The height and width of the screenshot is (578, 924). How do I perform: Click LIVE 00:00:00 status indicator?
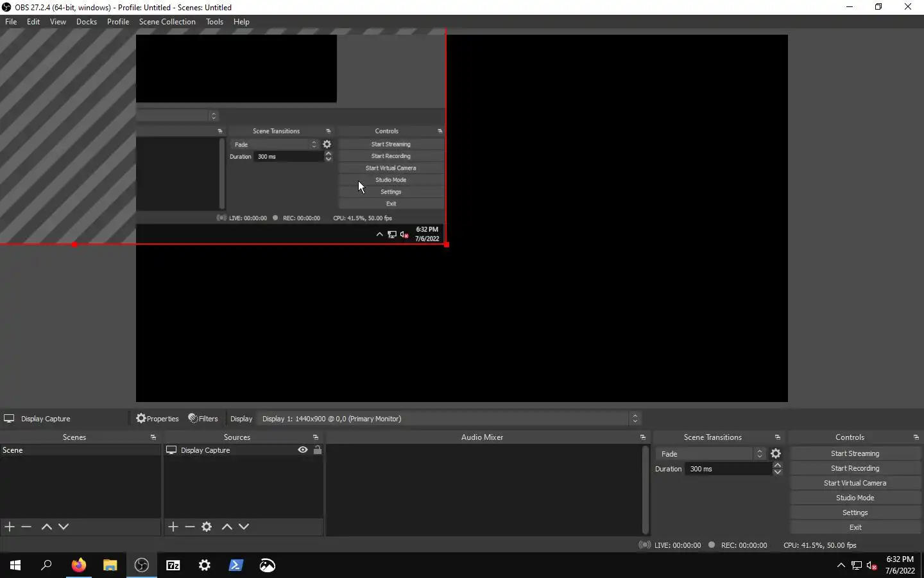tap(670, 545)
